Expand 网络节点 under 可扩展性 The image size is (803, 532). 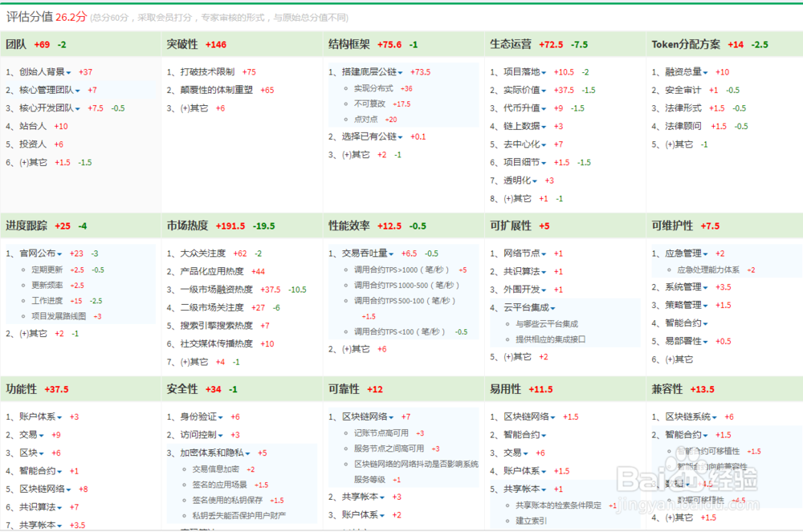[544, 254]
